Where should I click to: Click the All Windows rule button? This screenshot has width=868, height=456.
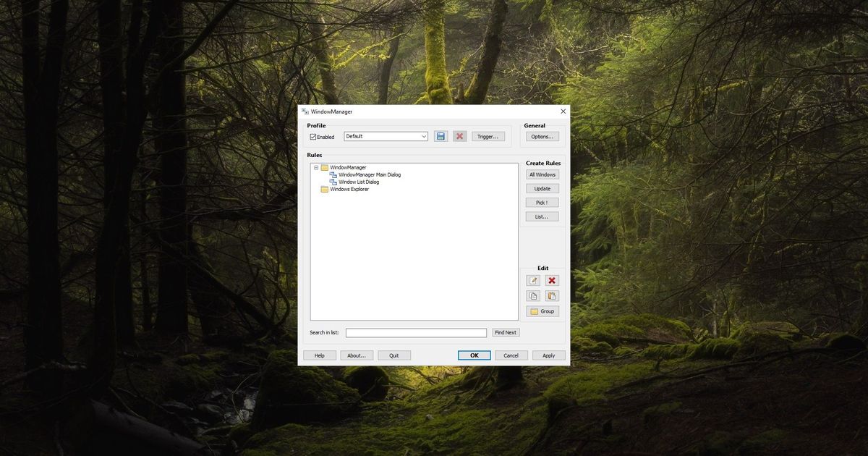click(x=542, y=174)
